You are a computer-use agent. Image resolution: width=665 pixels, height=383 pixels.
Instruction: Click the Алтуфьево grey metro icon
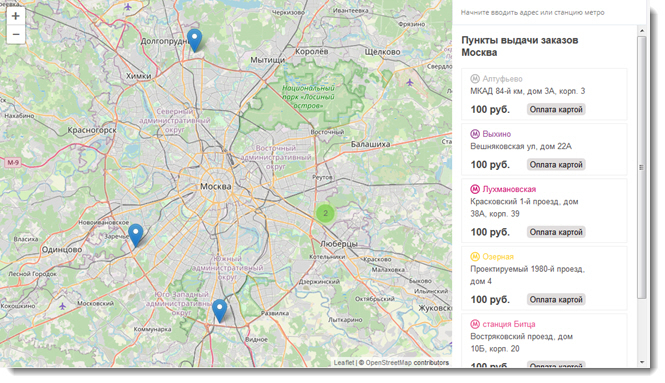475,79
